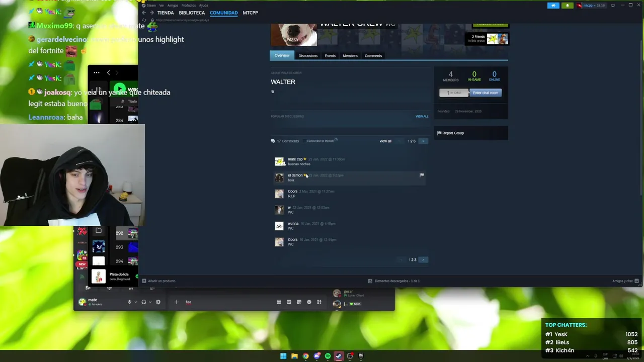
Task: Switch to the Members tab
Action: pyautogui.click(x=350, y=56)
